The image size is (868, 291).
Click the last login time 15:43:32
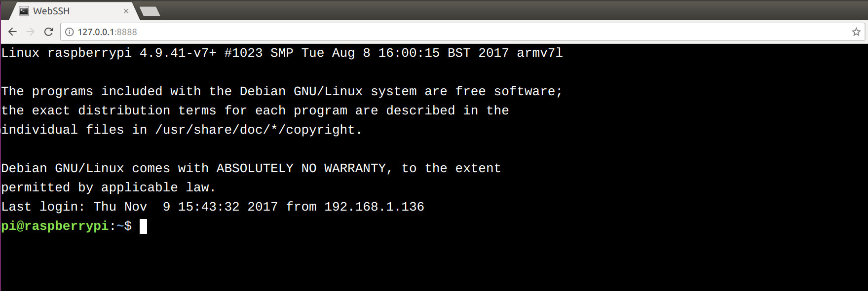click(209, 207)
